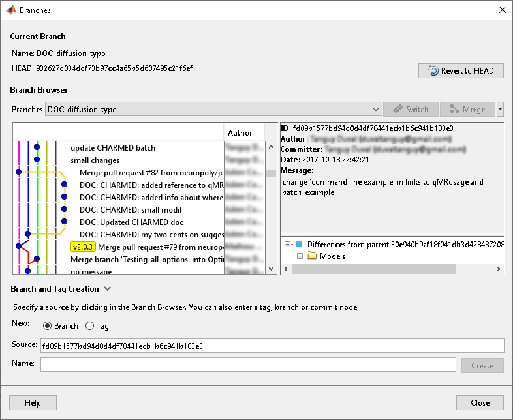Collapse the Differences from parent node

tap(288, 244)
